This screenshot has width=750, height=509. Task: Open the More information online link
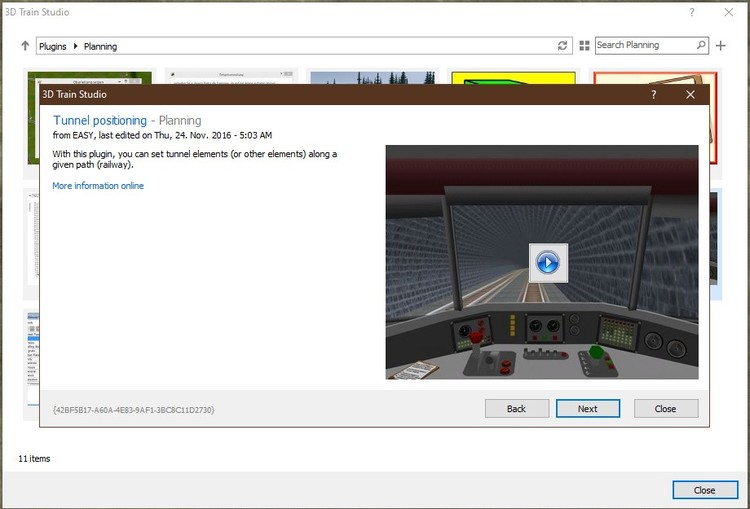pyautogui.click(x=98, y=186)
